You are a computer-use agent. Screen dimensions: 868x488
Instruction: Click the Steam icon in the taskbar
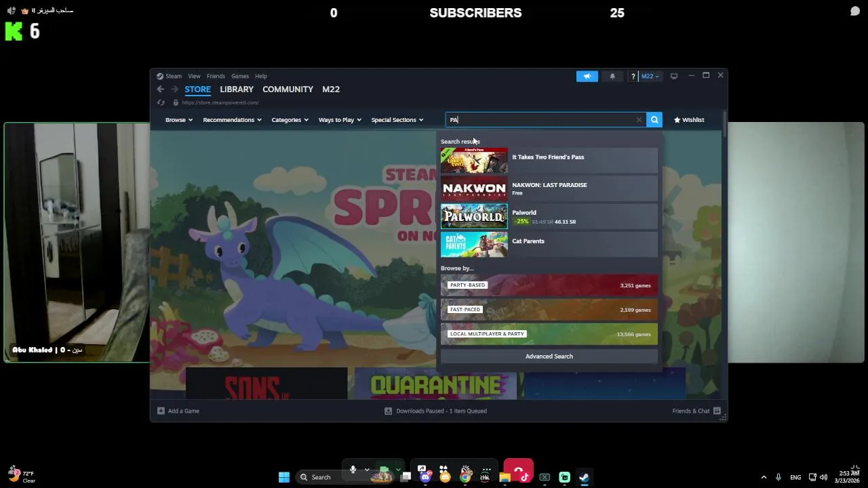tap(584, 477)
